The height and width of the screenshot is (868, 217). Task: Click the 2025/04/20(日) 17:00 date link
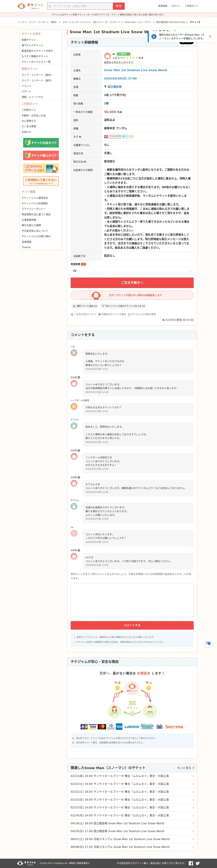[x=120, y=79]
